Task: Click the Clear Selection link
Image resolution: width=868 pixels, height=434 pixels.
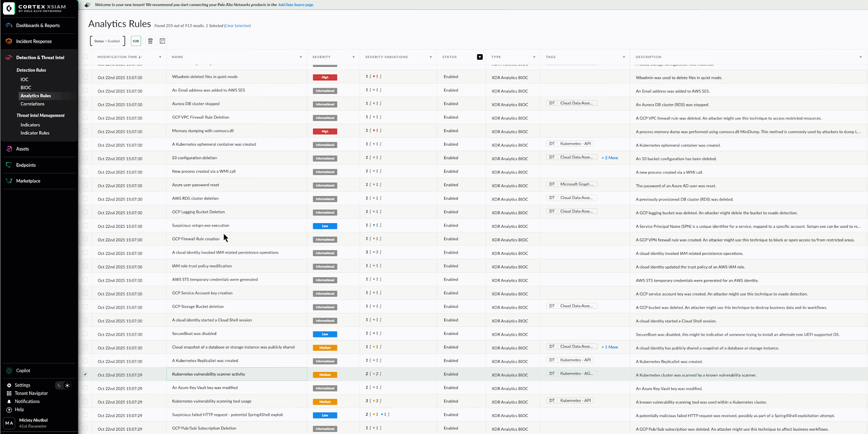Action: [x=237, y=25]
